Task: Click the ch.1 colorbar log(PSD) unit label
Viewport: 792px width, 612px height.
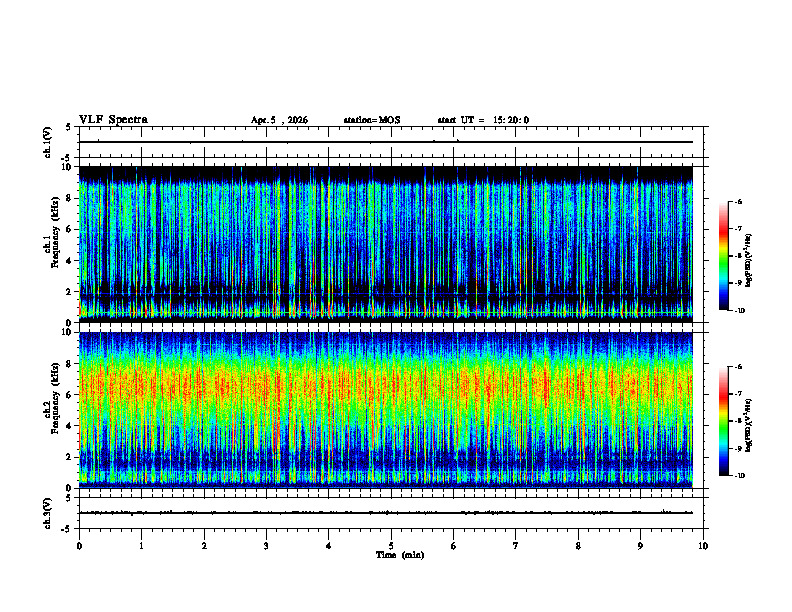Action: 749,261
